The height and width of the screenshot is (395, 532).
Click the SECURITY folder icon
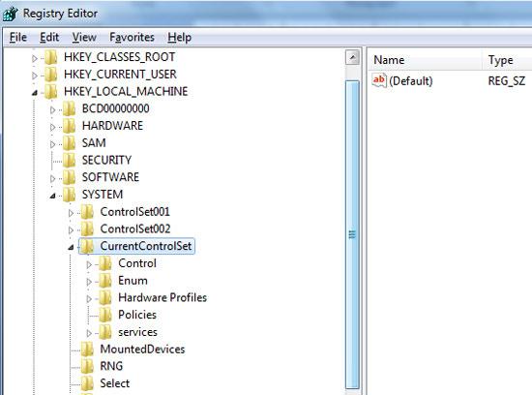tap(70, 160)
